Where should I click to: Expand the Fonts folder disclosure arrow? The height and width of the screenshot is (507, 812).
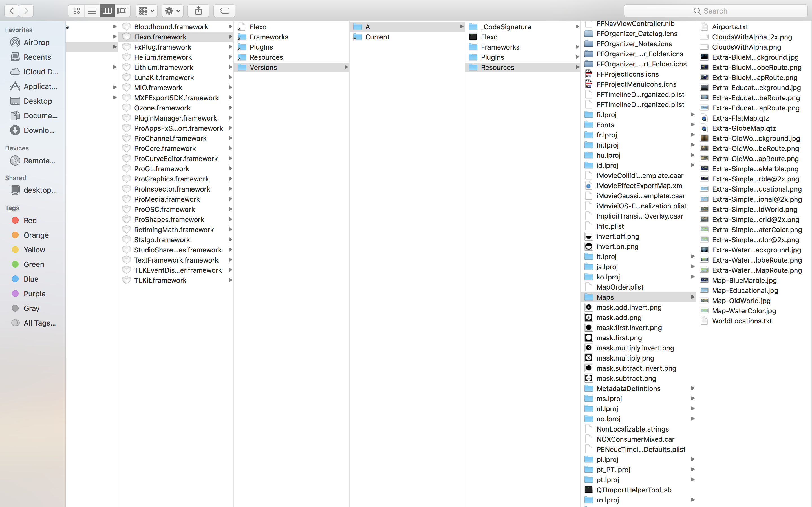[692, 125]
